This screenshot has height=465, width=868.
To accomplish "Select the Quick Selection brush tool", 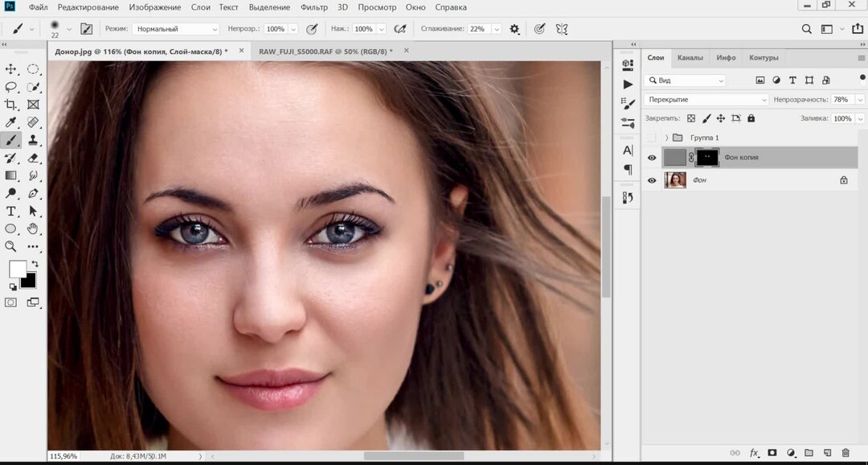I will tap(33, 87).
